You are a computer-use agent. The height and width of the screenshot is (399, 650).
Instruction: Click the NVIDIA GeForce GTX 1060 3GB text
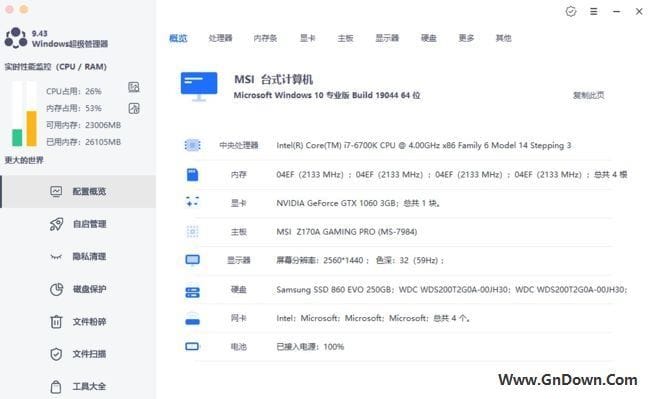358,203
